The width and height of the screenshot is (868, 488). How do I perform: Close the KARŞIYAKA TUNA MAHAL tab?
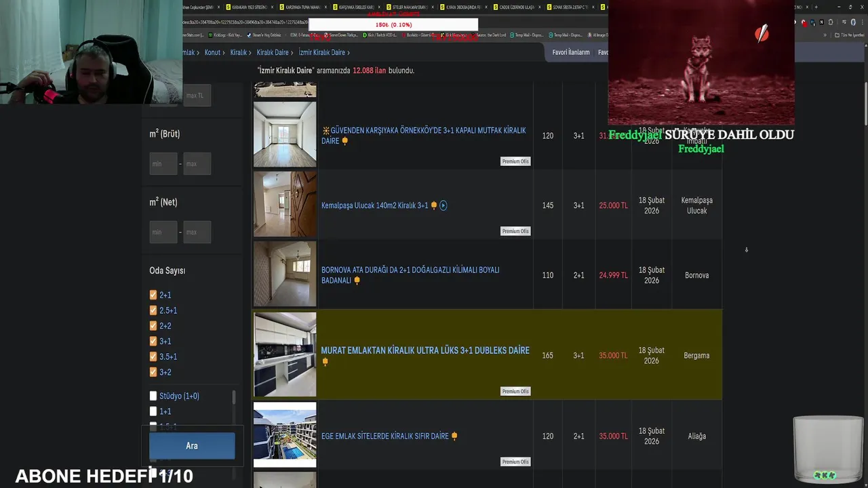pyautogui.click(x=325, y=7)
